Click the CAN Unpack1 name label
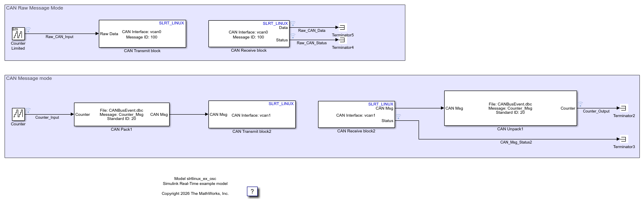The width and height of the screenshot is (644, 211). (510, 129)
